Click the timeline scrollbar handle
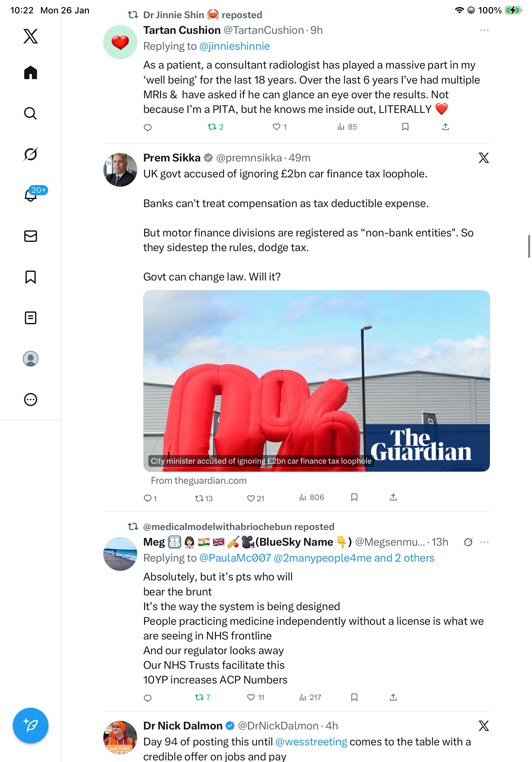This screenshot has width=532, height=762. coord(529,246)
